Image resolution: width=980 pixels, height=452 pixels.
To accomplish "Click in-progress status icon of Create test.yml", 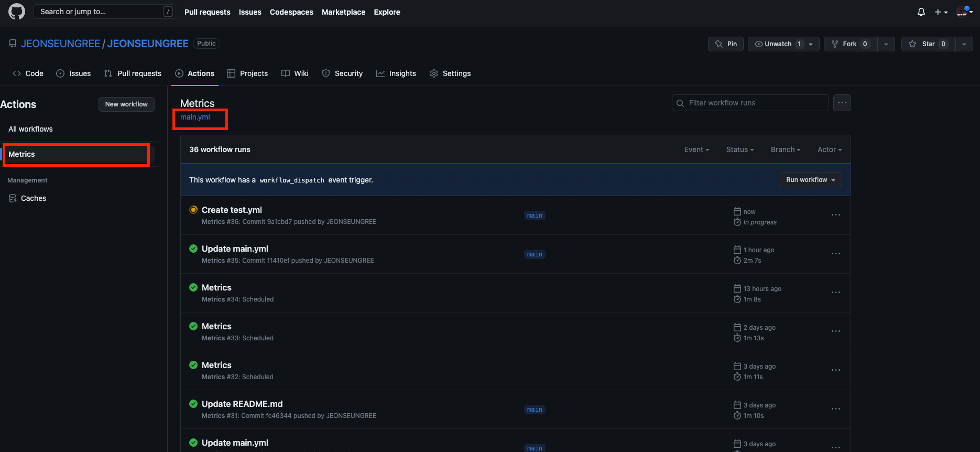I will click(193, 210).
